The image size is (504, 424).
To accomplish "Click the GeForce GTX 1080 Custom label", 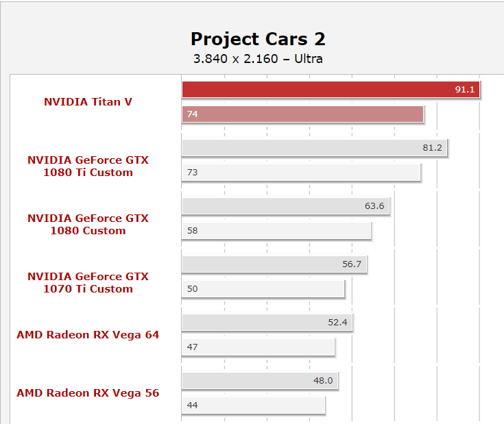I will [x=88, y=225].
